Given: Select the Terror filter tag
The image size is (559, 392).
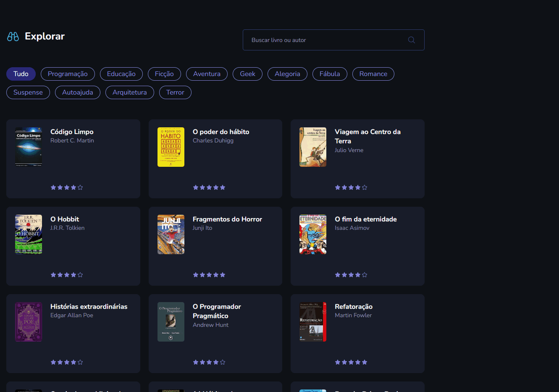Looking at the screenshot, I should pos(175,92).
